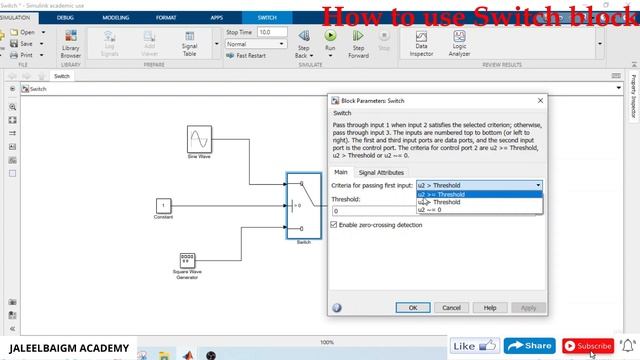Image resolution: width=640 pixels, height=360 pixels.
Task: Click the Help button in dialog
Action: click(490, 308)
